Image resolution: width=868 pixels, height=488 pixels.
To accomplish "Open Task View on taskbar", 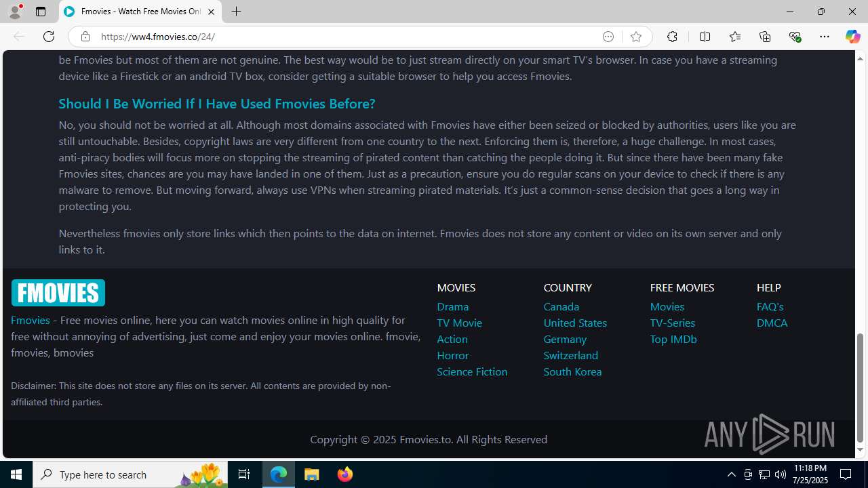I will (244, 474).
